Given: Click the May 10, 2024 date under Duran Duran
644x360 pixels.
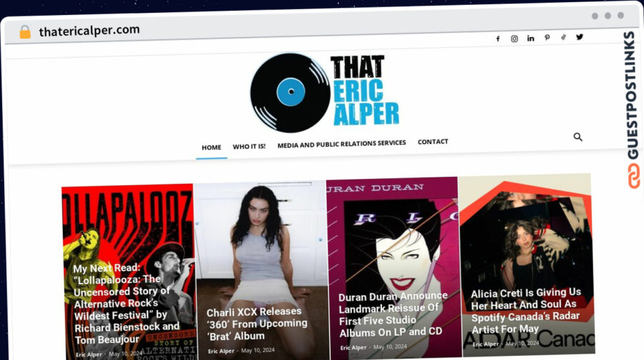Looking at the screenshot, I should click(x=390, y=347).
